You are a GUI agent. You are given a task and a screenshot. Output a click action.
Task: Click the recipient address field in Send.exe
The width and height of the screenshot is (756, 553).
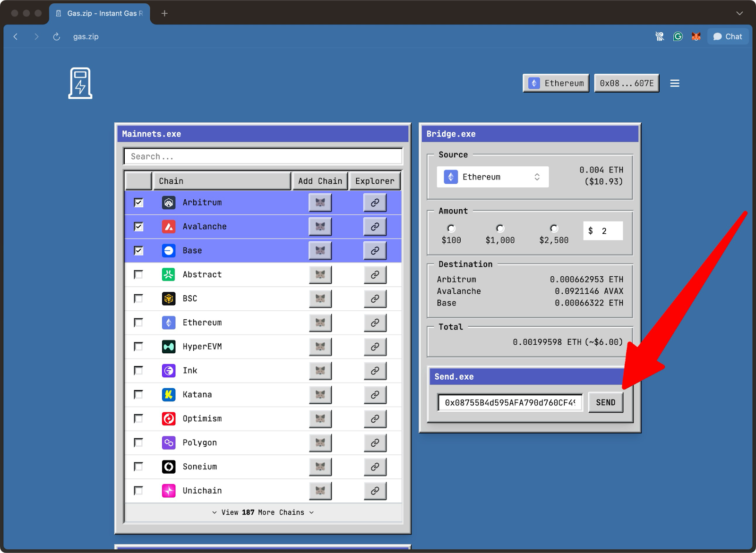pos(510,403)
